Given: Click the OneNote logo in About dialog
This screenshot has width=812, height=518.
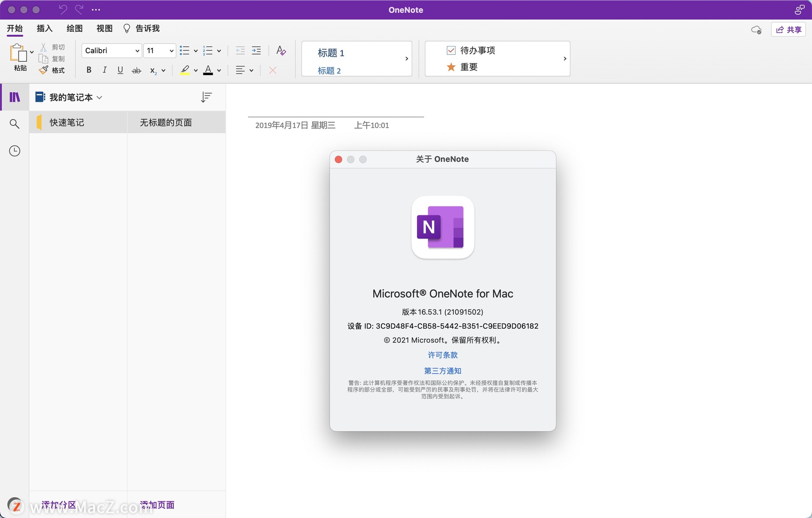Looking at the screenshot, I should 443,227.
